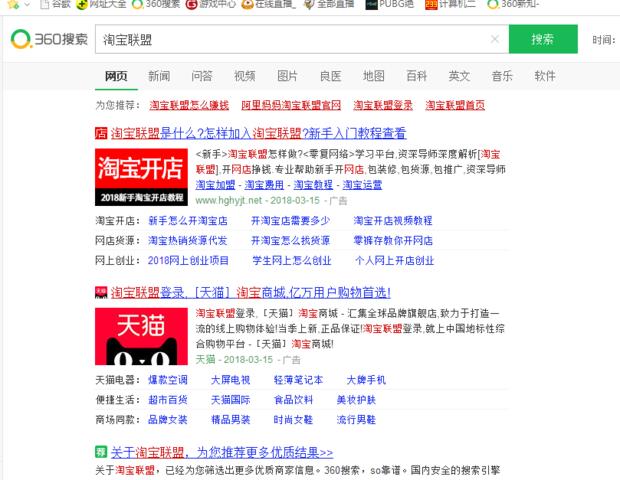Open the 淘宝教程 sublink
The image size is (620, 480).
313,185
